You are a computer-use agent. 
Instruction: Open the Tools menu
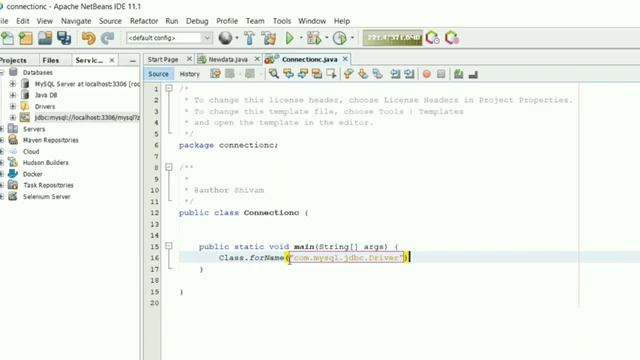(282, 21)
